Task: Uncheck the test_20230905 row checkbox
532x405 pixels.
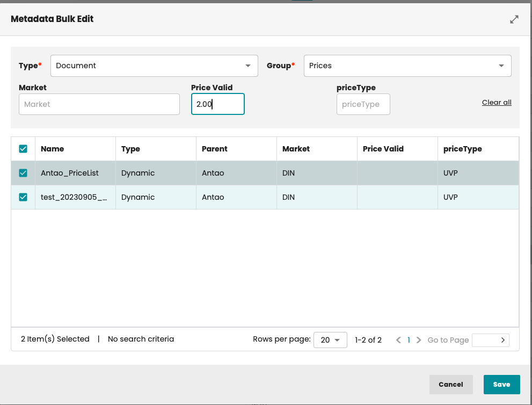Action: [23, 197]
